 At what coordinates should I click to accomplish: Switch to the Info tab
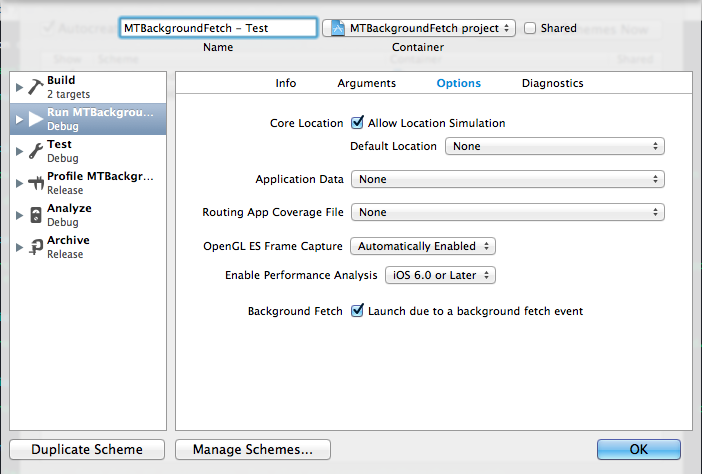tap(286, 83)
